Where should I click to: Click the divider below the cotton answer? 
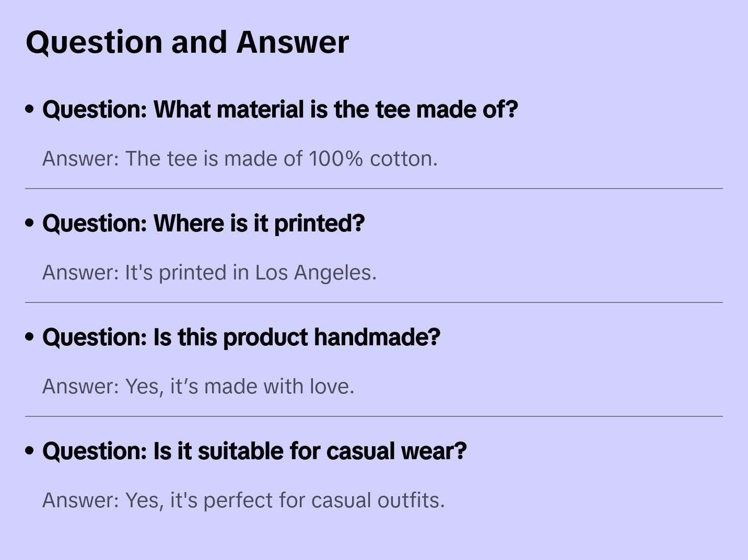374,189
